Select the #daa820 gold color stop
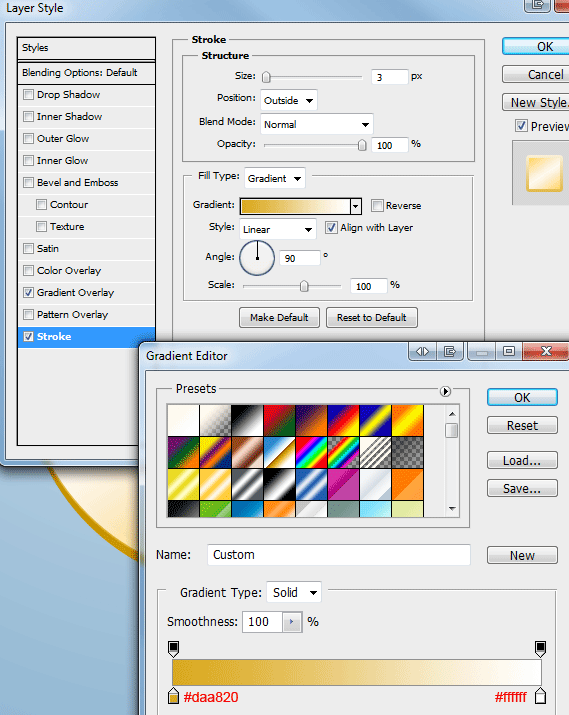The width and height of the screenshot is (569, 715). click(173, 695)
